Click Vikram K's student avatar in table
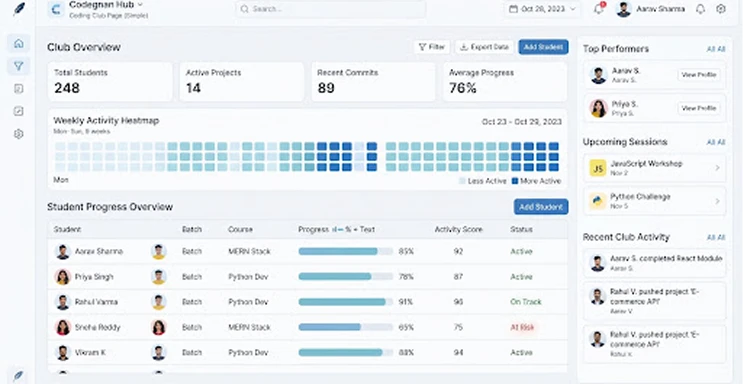Screen dimensions: 743x384 (63, 353)
